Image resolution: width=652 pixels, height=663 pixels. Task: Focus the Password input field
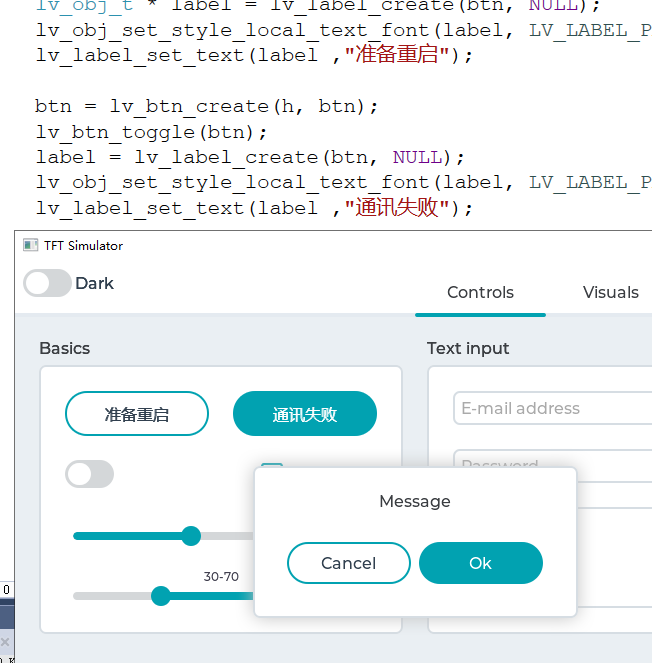pyautogui.click(x=553, y=459)
